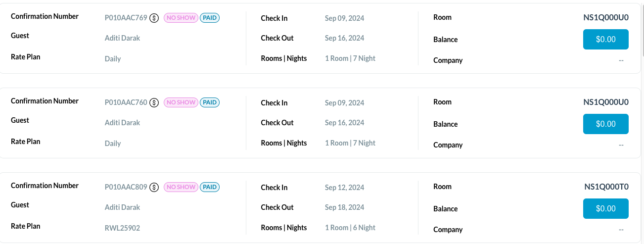The height and width of the screenshot is (244, 644).
Task: Open confirmation number P010AAC760
Action: click(x=126, y=103)
